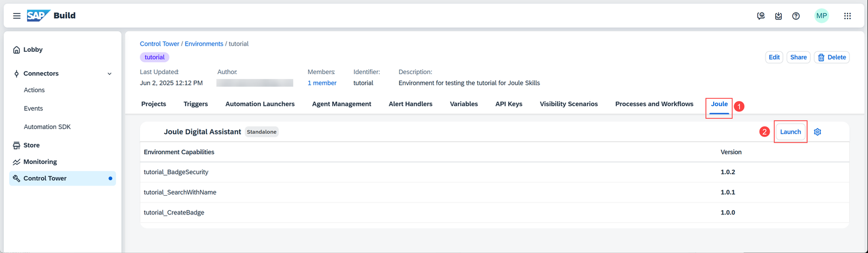Open Actions under Connectors
Screen dimensions: 868x253
coord(34,90)
